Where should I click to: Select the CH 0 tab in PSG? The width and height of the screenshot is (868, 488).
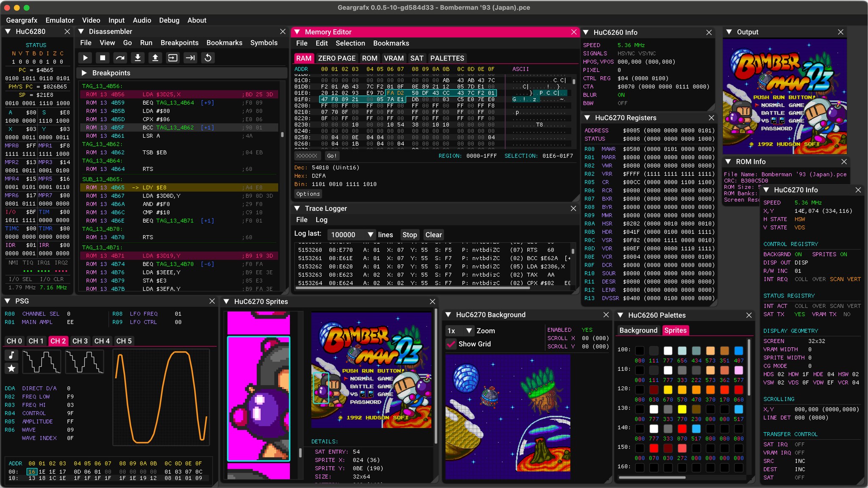[x=14, y=341]
